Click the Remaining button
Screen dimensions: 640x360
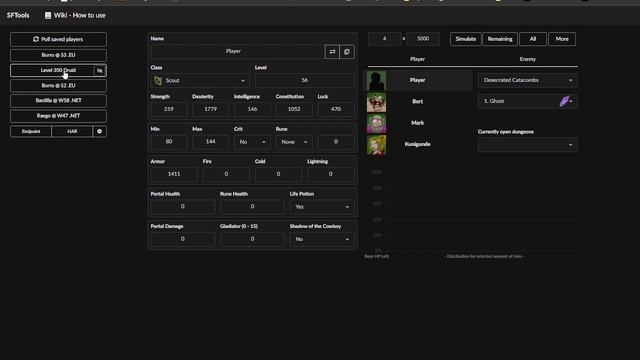[500, 39]
